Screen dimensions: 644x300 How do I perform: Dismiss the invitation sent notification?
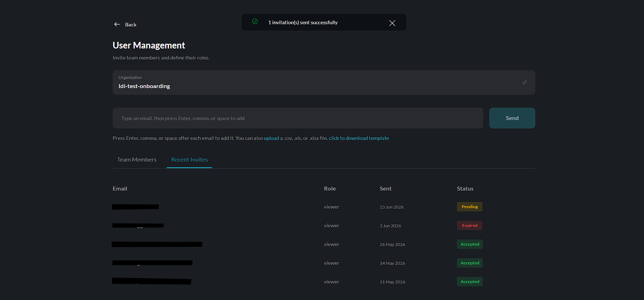(x=392, y=23)
